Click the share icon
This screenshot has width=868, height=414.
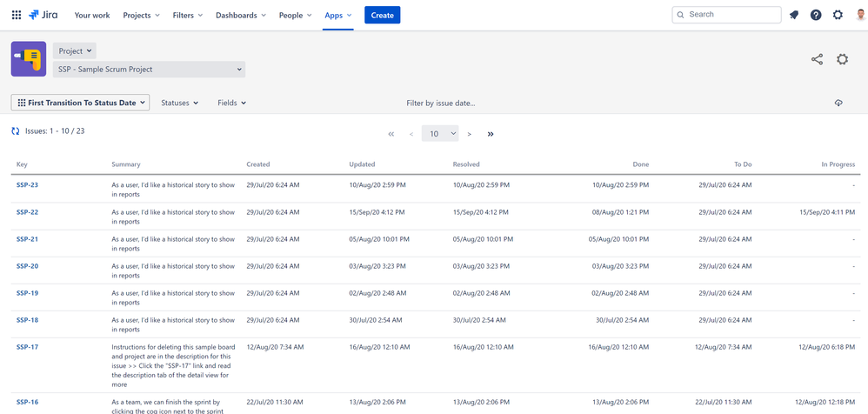[x=817, y=59]
